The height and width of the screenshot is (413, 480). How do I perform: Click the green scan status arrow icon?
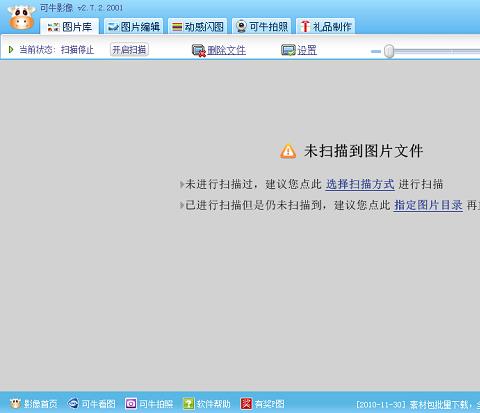(x=11, y=50)
